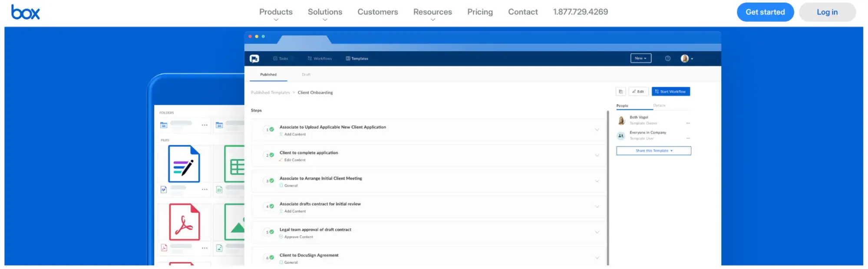The height and width of the screenshot is (269, 868).
Task: Click Add Content under step 1
Action: coord(293,134)
